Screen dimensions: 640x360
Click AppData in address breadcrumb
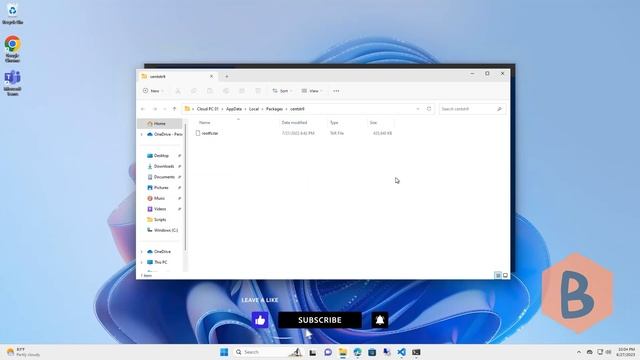coord(234,109)
